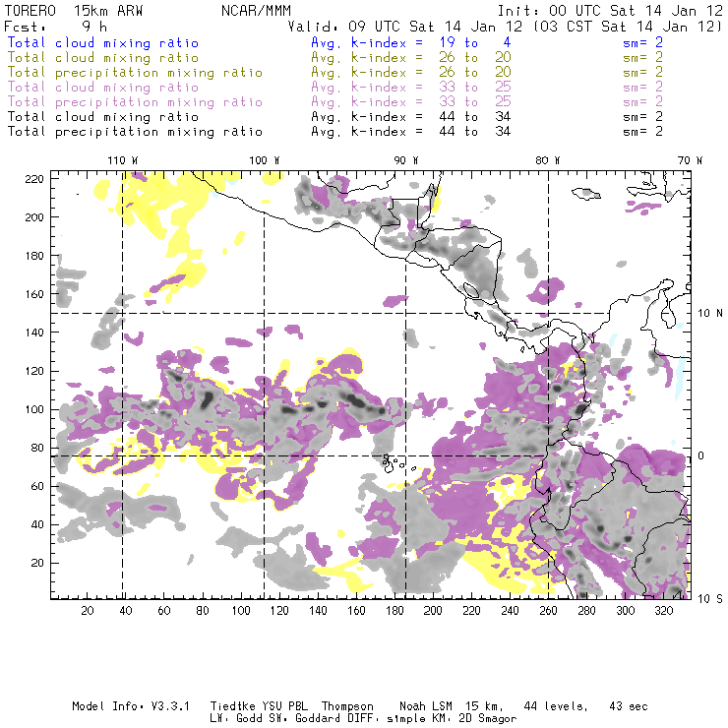Select the 'Avg. k-index = 19 to 4' text
728x728 pixels.
pyautogui.click(x=411, y=42)
